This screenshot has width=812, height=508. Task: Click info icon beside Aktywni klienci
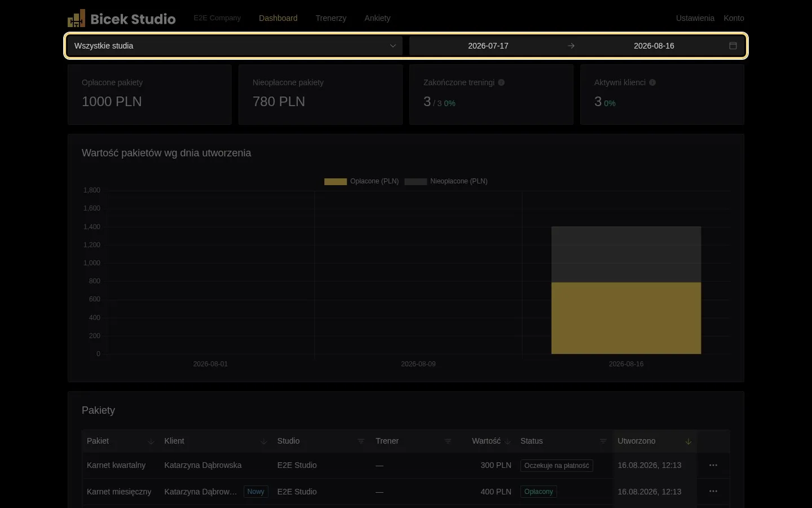[x=652, y=82]
